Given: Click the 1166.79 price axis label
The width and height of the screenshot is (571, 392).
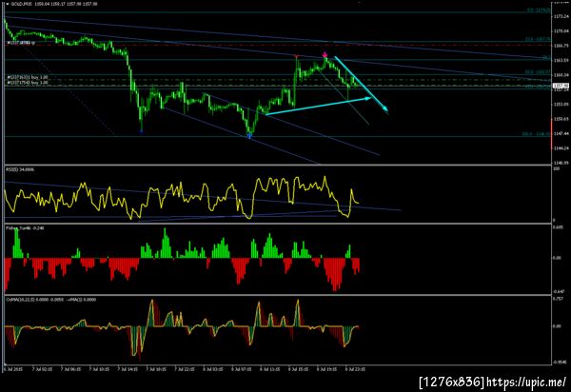Looking at the screenshot, I should [561, 46].
